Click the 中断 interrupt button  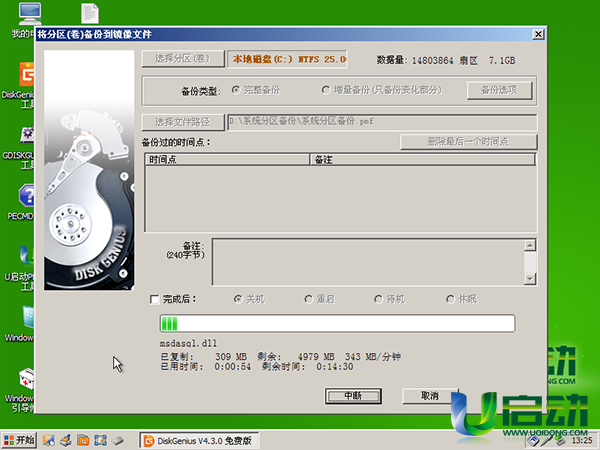tap(353, 396)
